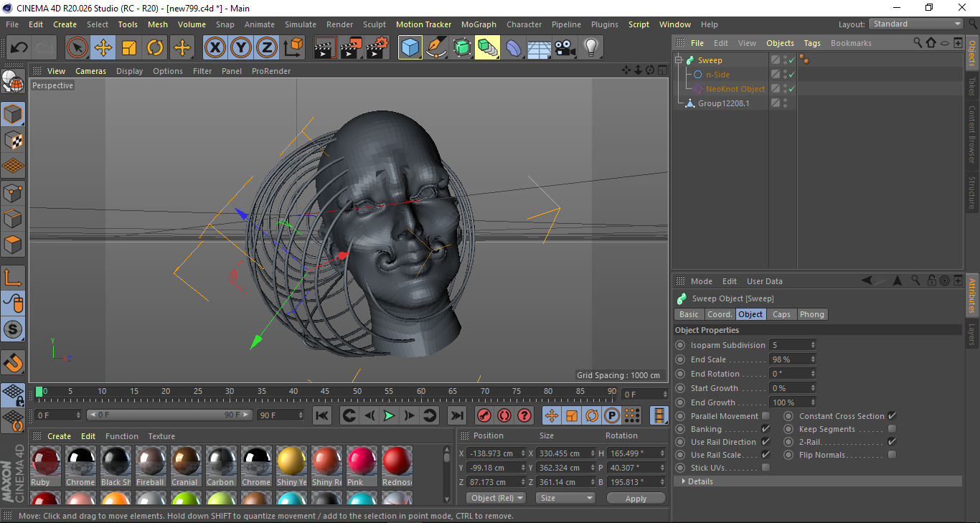Select the n-Side object
Screen dimensions: 980x523
coord(717,75)
